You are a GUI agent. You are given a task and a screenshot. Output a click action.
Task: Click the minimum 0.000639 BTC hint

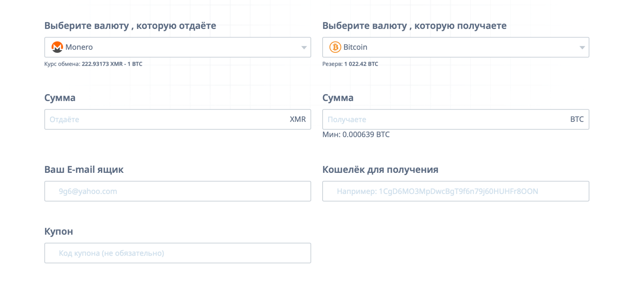pos(356,134)
